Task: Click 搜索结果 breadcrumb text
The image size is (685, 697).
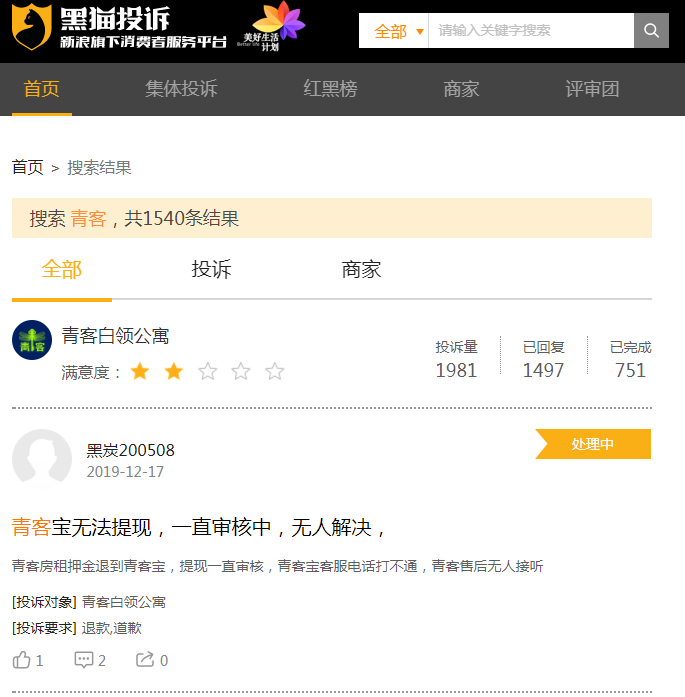Action: click(99, 168)
